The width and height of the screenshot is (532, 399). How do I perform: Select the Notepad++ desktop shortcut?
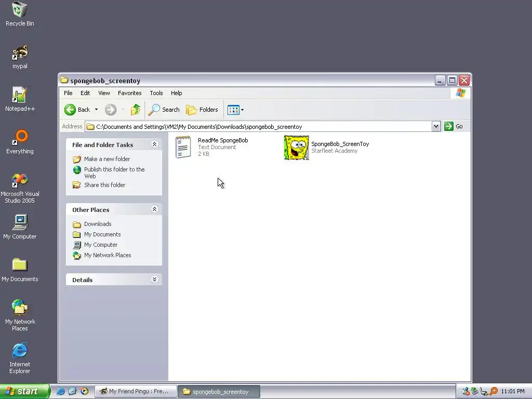coord(20,99)
